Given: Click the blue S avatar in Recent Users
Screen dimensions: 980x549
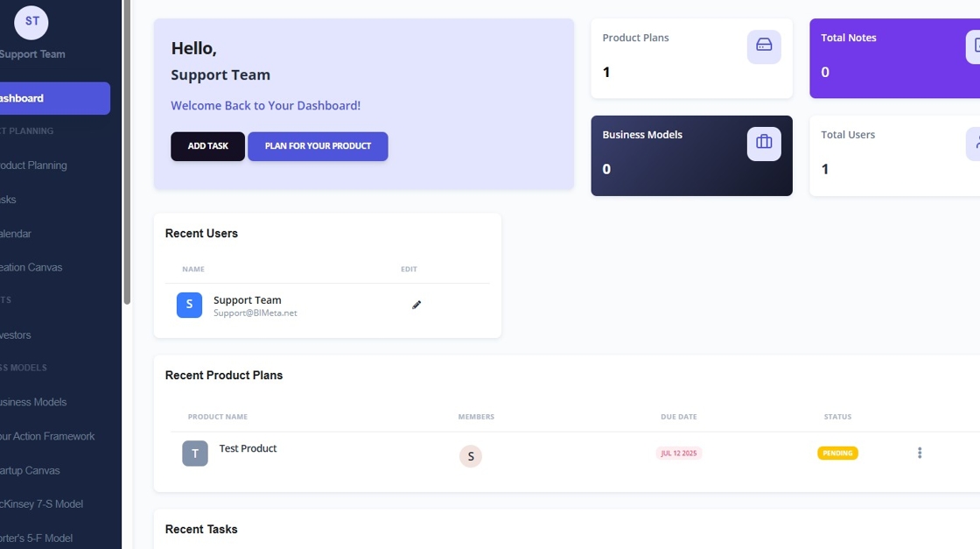Looking at the screenshot, I should pos(189,305).
